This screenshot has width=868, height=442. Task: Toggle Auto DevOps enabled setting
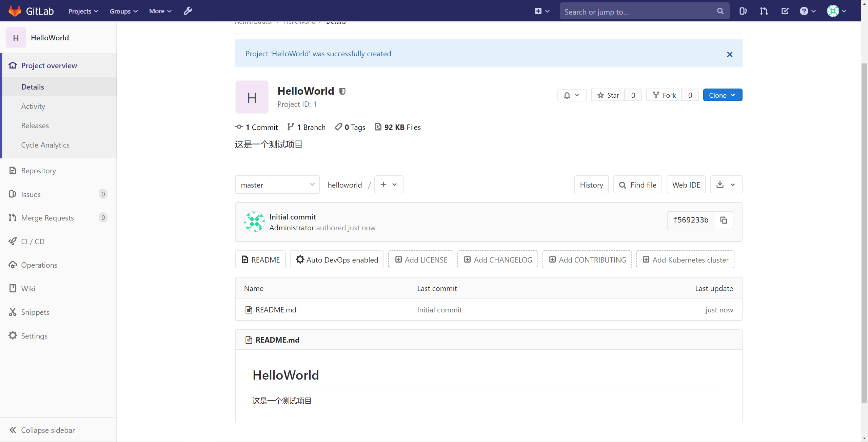pos(337,260)
